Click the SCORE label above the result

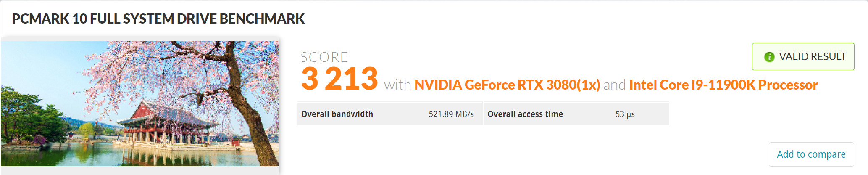pos(324,57)
